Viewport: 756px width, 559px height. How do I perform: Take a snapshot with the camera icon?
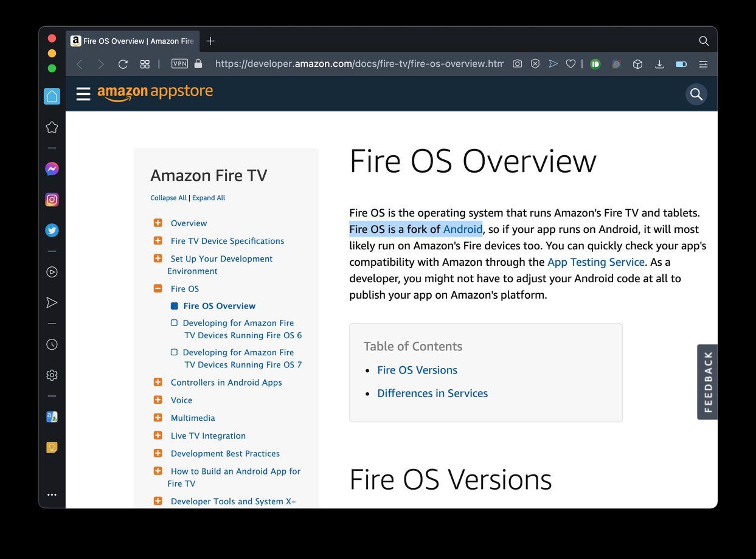(517, 63)
